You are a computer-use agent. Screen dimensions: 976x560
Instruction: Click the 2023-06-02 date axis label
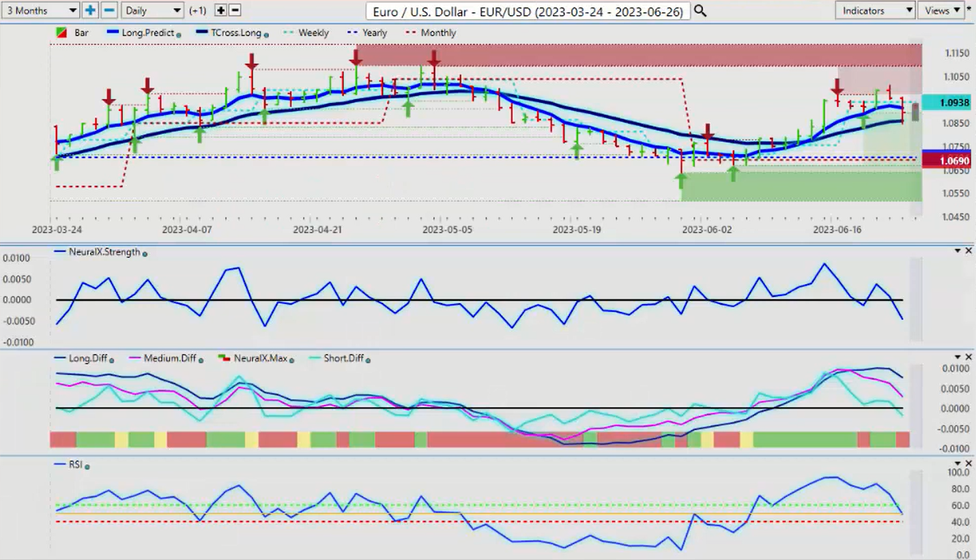(707, 230)
